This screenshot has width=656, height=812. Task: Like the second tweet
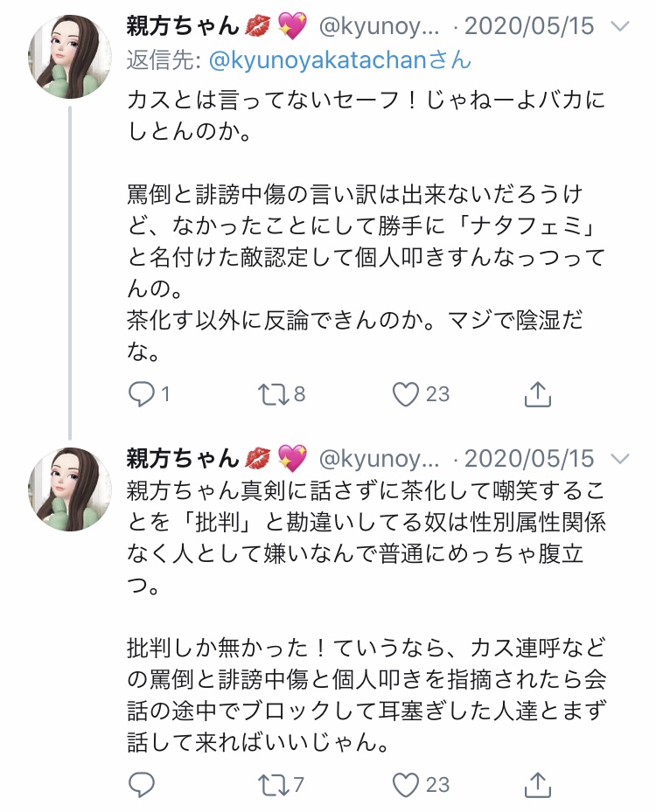pos(406,784)
